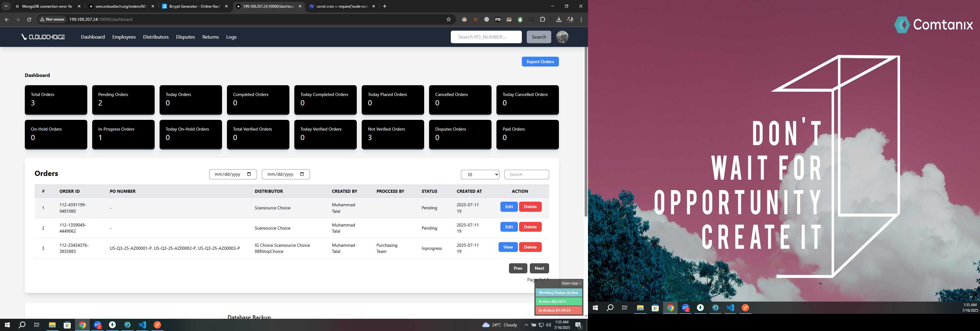Click the Export Orders button
The image size is (980, 331).
tap(540, 62)
